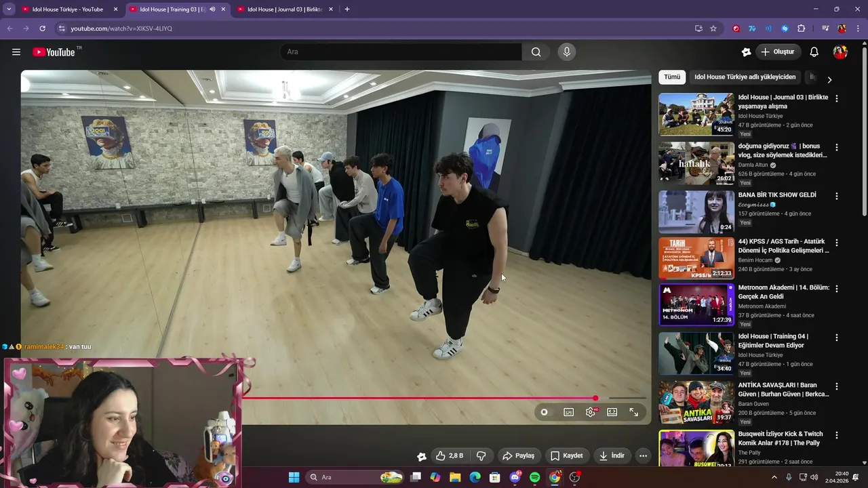Screen dimensions: 868x488
Task: Open the extensions puzzle menu
Action: [802, 28]
